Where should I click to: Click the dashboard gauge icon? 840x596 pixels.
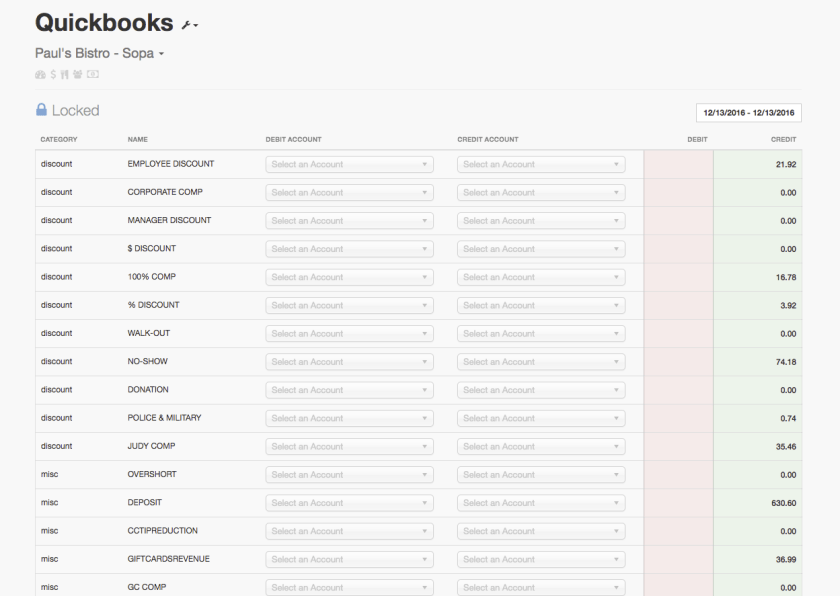click(x=40, y=74)
